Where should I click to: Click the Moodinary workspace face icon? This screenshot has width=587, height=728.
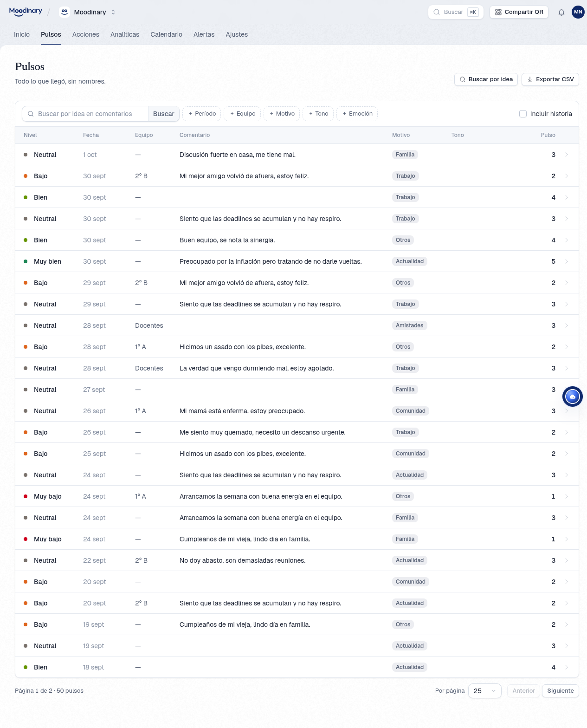[x=65, y=12]
